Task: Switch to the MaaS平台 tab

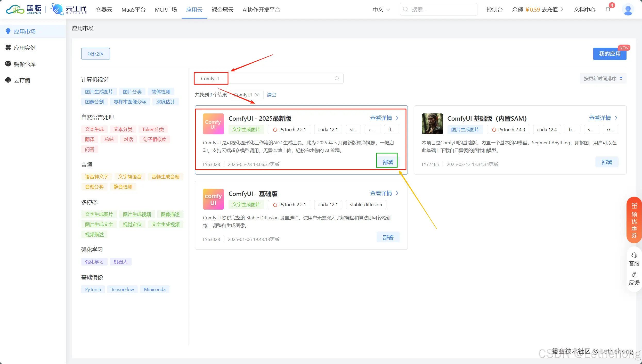Action: [x=133, y=10]
